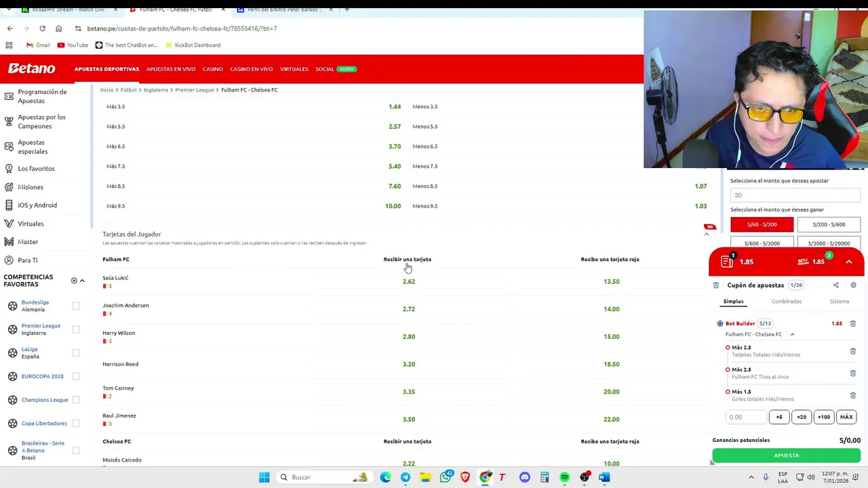This screenshot has height=488, width=868.
Task: Select the S/60 - S/200 win range
Action: coord(762,224)
